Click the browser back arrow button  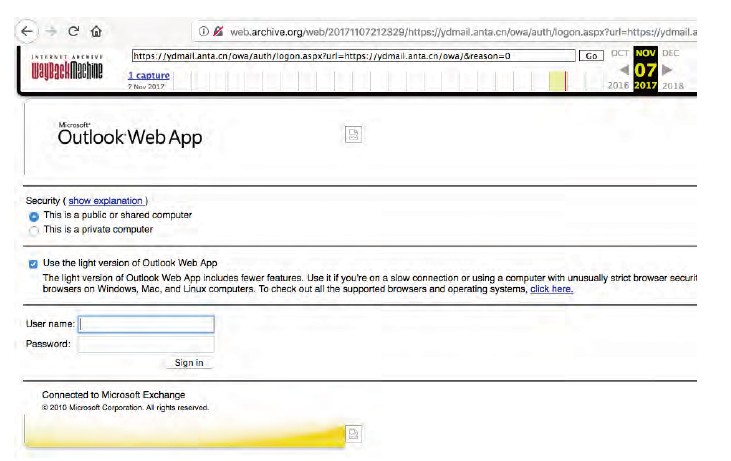point(27,31)
